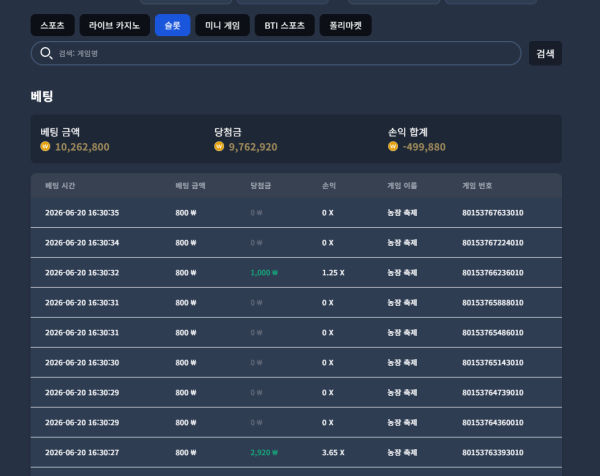Click game number 80153764360010
Image resolution: width=600 pixels, height=476 pixels.
pyautogui.click(x=493, y=422)
